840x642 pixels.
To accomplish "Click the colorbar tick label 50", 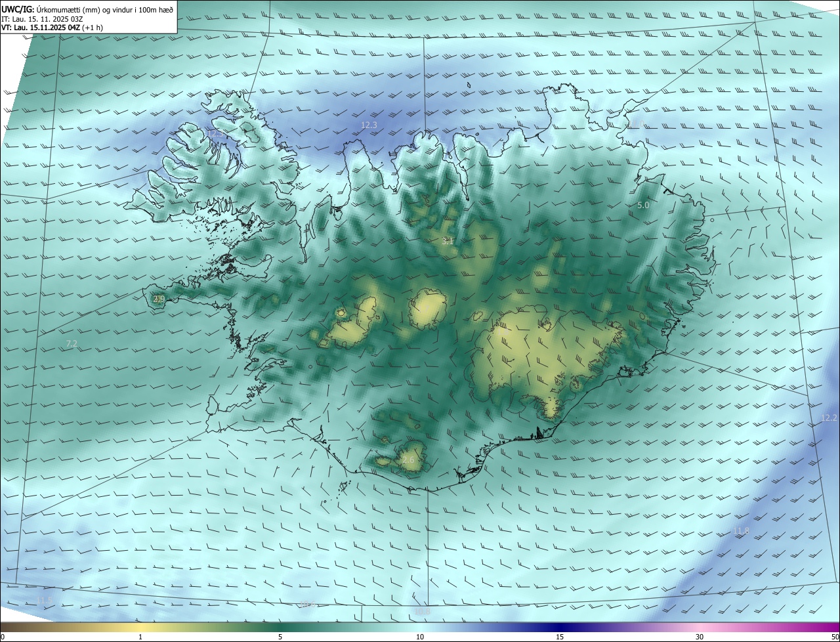I will pos(835,637).
